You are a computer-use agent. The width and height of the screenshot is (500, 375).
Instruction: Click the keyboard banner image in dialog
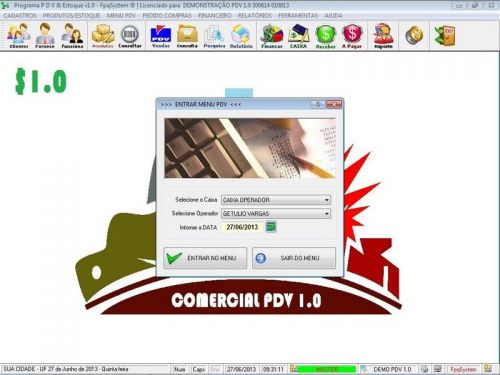250,148
